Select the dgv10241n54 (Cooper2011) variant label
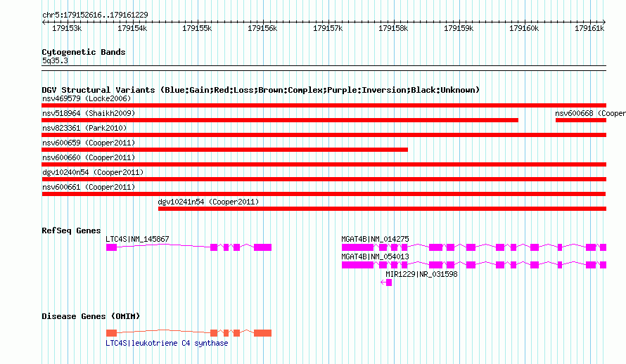The image size is (626, 364). [208, 202]
